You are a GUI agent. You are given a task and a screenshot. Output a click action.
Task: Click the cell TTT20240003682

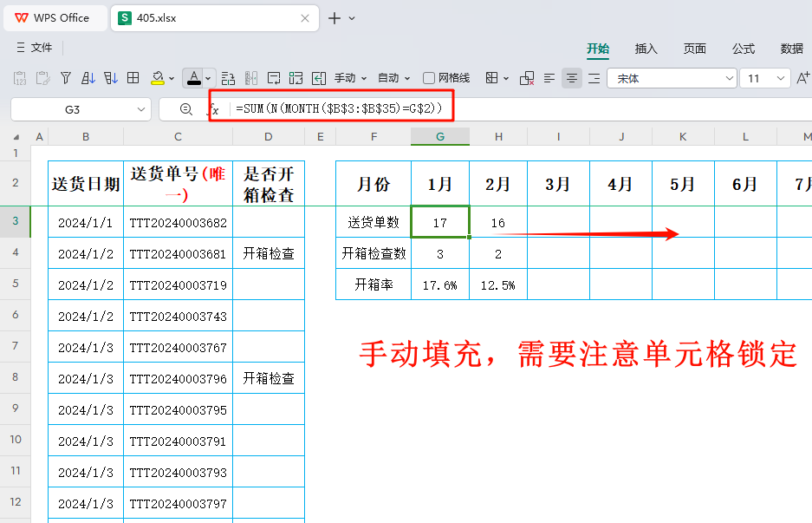(x=179, y=222)
